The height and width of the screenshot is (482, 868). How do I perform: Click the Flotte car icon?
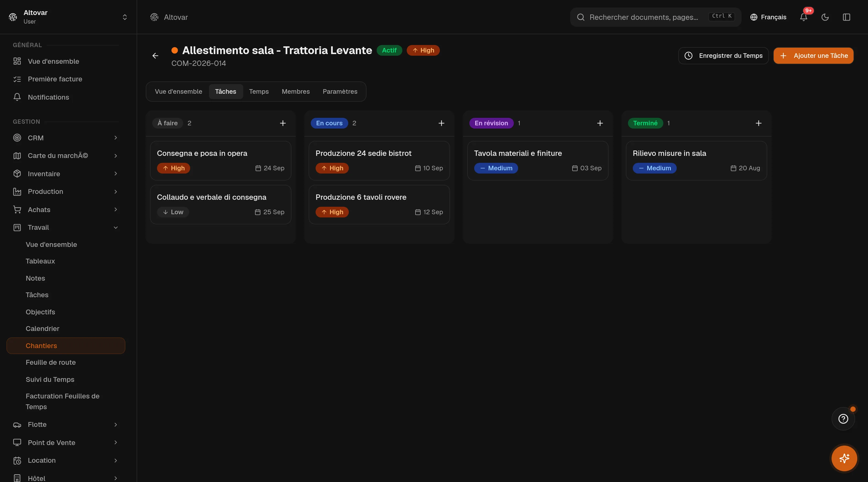pos(17,425)
